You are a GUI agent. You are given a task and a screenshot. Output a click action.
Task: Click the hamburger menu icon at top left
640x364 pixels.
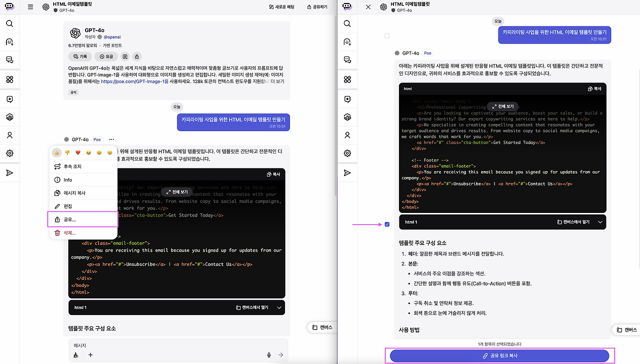(x=30, y=7)
